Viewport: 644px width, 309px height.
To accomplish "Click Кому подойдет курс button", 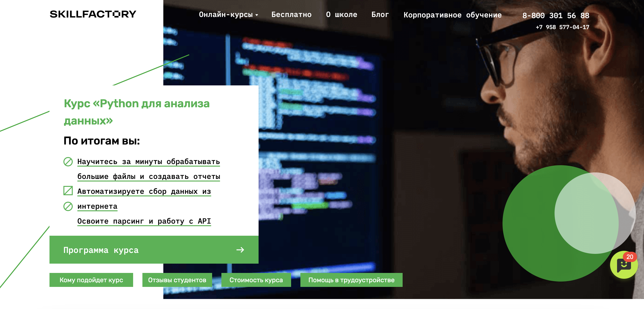I will (x=91, y=280).
